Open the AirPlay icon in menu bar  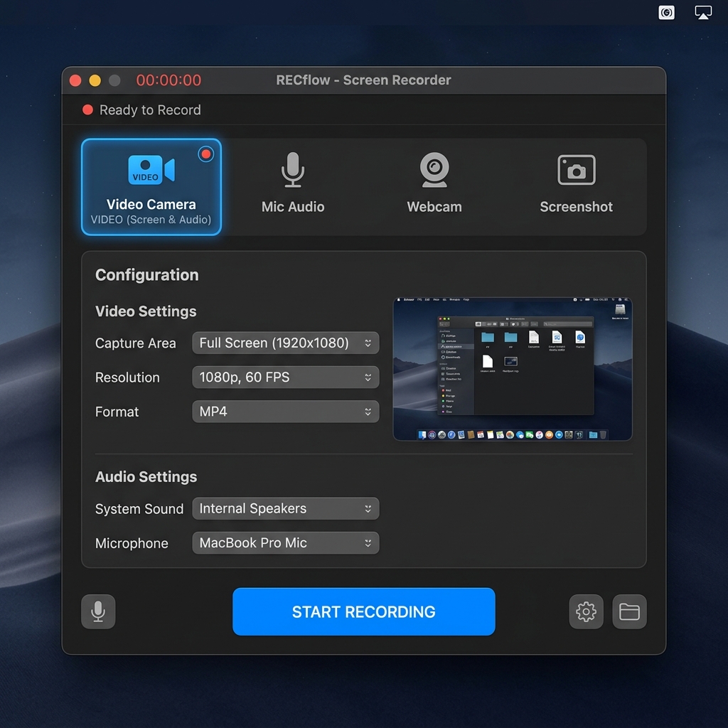tap(703, 13)
